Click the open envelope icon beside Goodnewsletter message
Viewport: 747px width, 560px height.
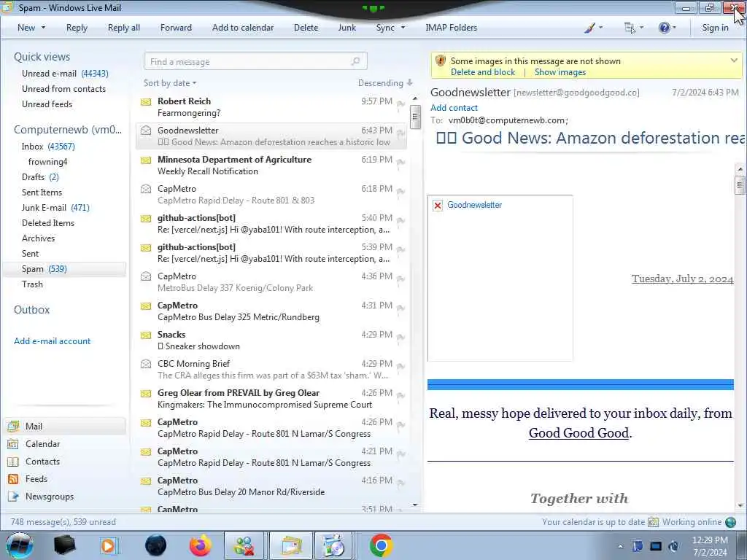tap(146, 131)
